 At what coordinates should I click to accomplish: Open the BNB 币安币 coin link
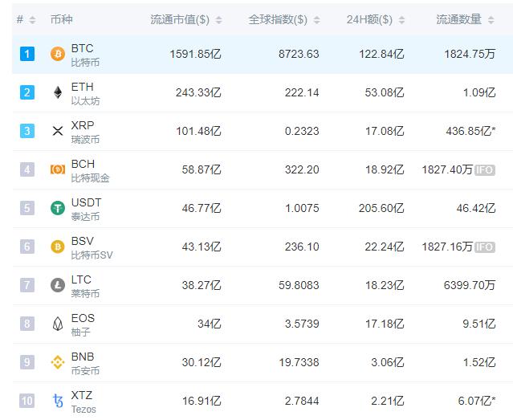[x=85, y=363]
